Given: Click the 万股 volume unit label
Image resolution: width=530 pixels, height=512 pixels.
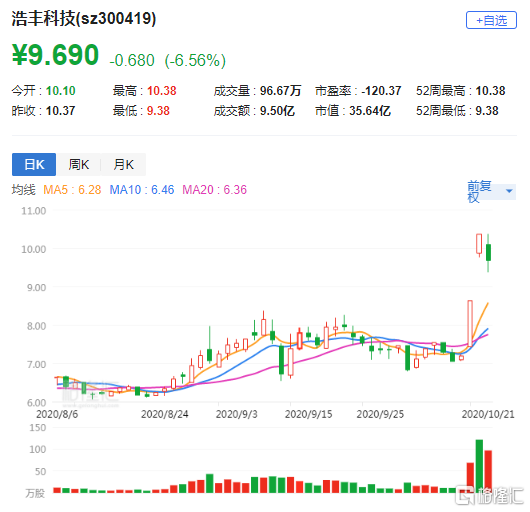Looking at the screenshot, I should click(35, 493).
